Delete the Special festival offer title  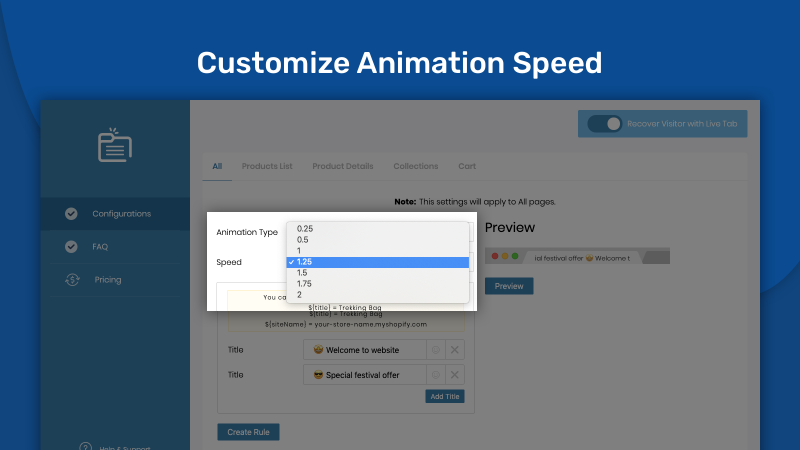[455, 375]
